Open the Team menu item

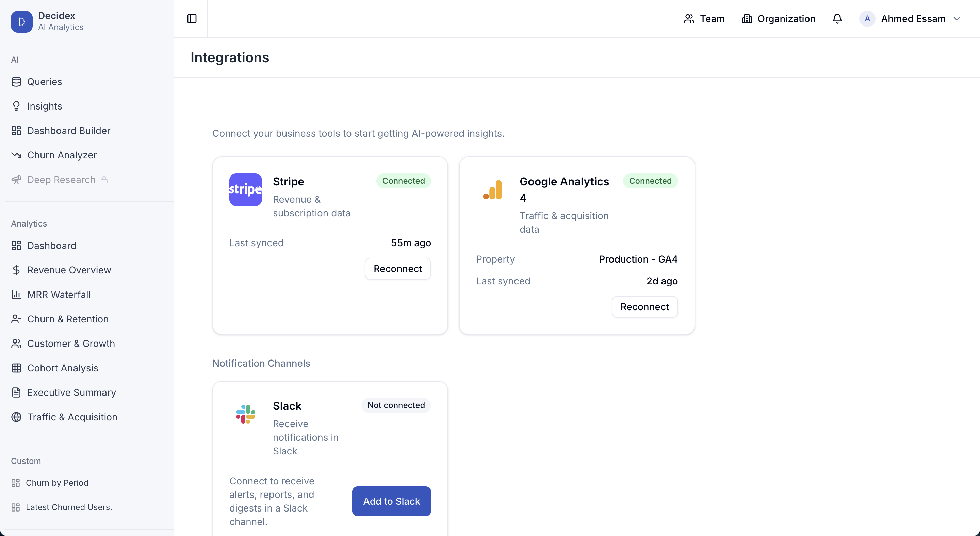click(704, 19)
